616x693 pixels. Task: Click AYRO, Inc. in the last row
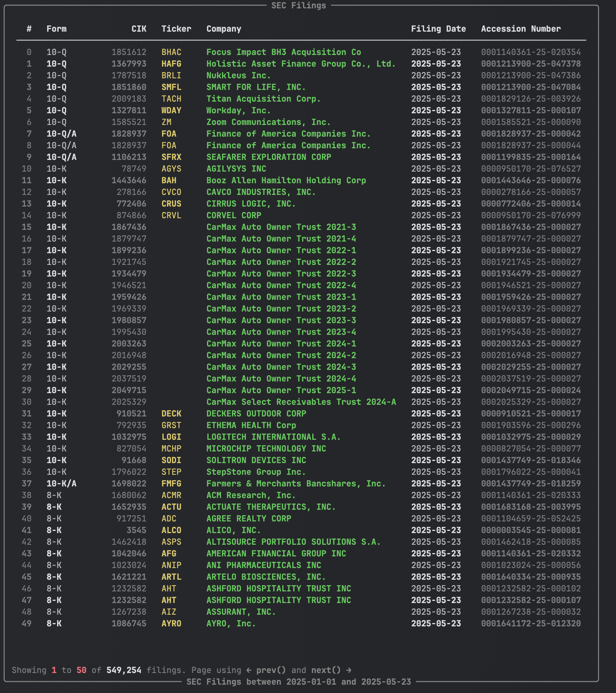click(231, 623)
